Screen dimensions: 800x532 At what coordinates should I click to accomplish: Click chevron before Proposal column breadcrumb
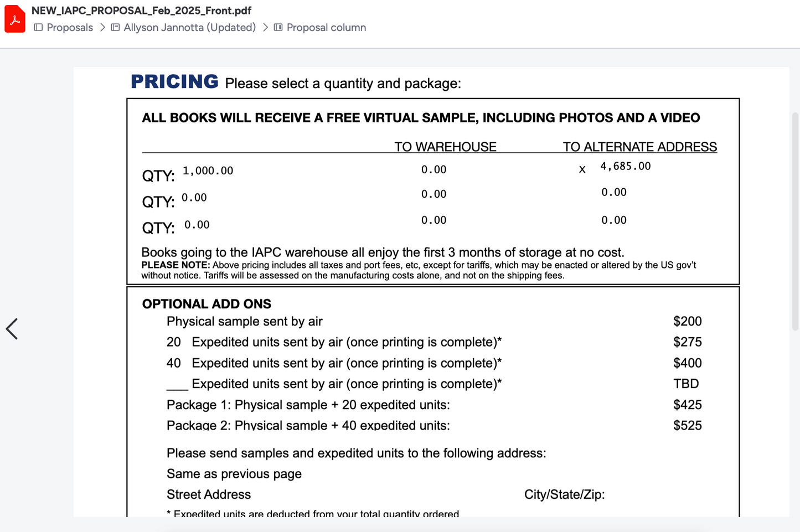coord(265,27)
